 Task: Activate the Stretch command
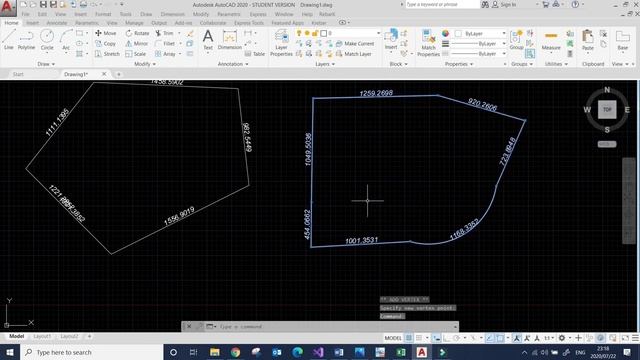point(107,54)
